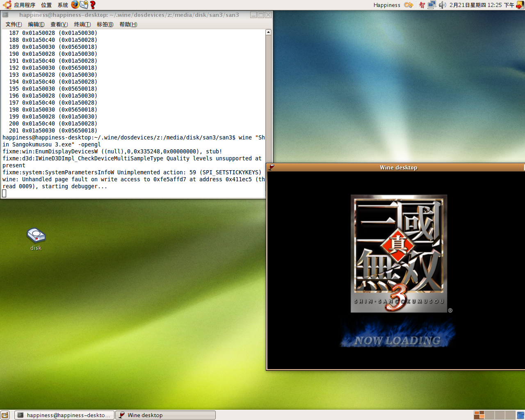Click the 'fixme:system:SystemParametersInfoW' line
The width and height of the screenshot is (525, 420).
pos(132,172)
